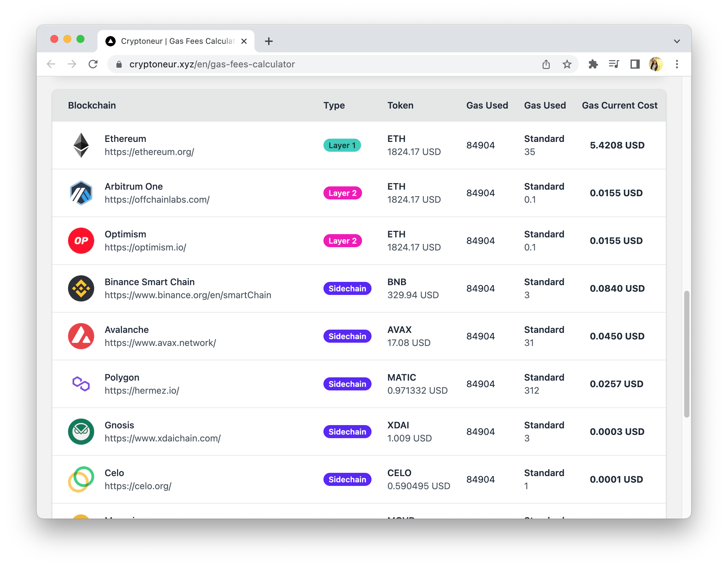Image resolution: width=728 pixels, height=567 pixels.
Task: Click the Polygon blockchain name
Action: 122,377
